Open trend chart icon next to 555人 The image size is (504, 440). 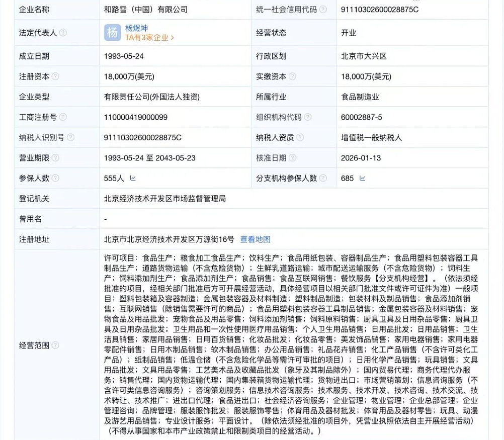coord(133,178)
